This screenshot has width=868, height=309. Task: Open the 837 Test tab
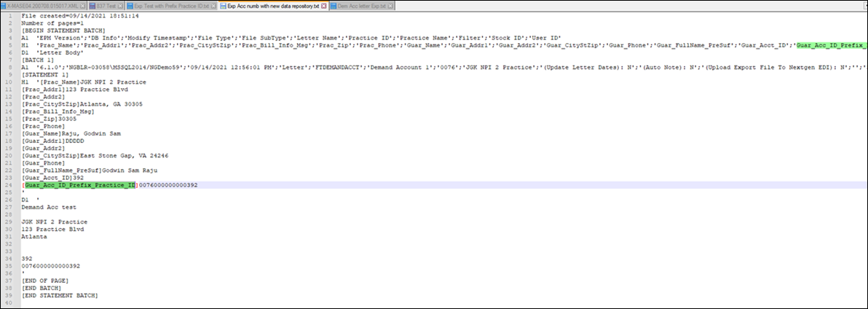108,6
